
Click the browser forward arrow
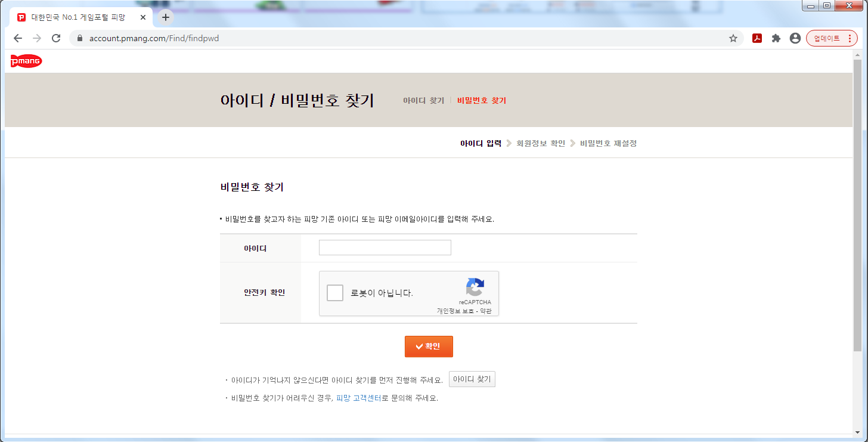pos(37,38)
